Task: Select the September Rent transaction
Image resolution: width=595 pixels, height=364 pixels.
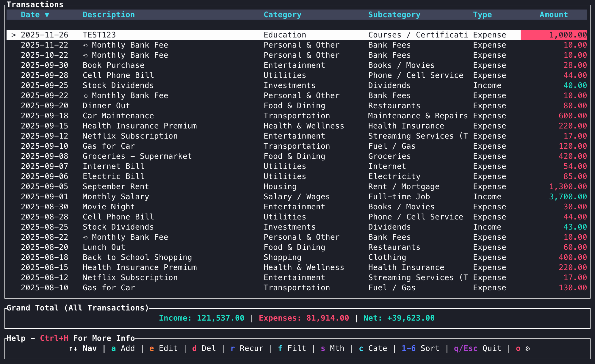Action: (x=297, y=186)
